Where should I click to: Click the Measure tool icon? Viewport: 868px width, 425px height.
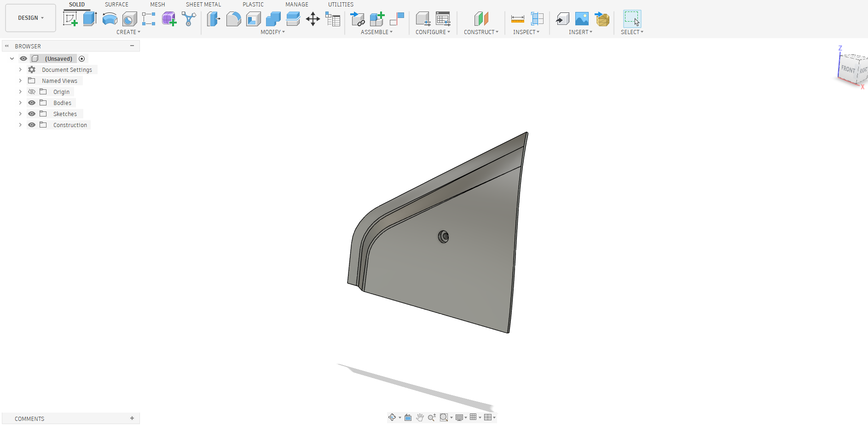coord(517,19)
